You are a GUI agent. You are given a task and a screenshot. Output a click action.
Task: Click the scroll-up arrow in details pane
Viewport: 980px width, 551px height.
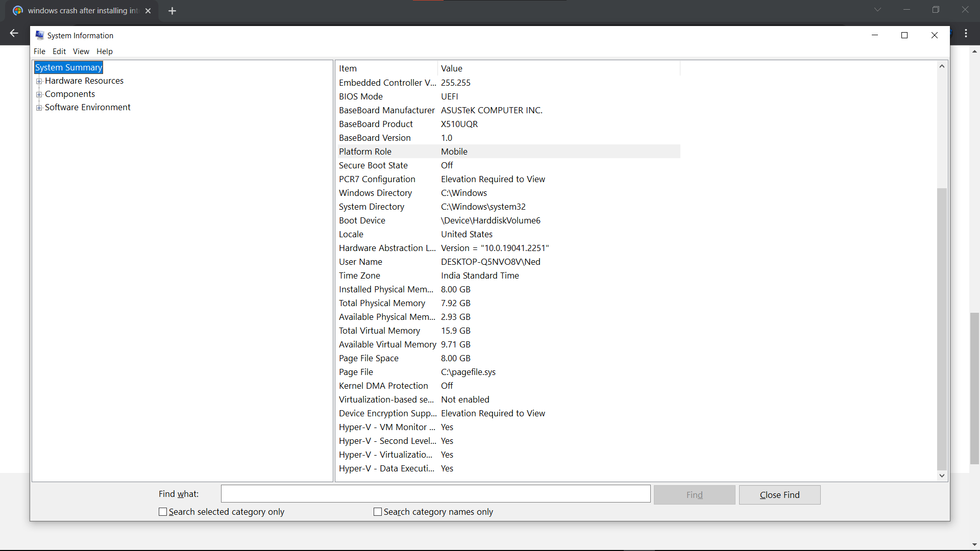click(942, 66)
